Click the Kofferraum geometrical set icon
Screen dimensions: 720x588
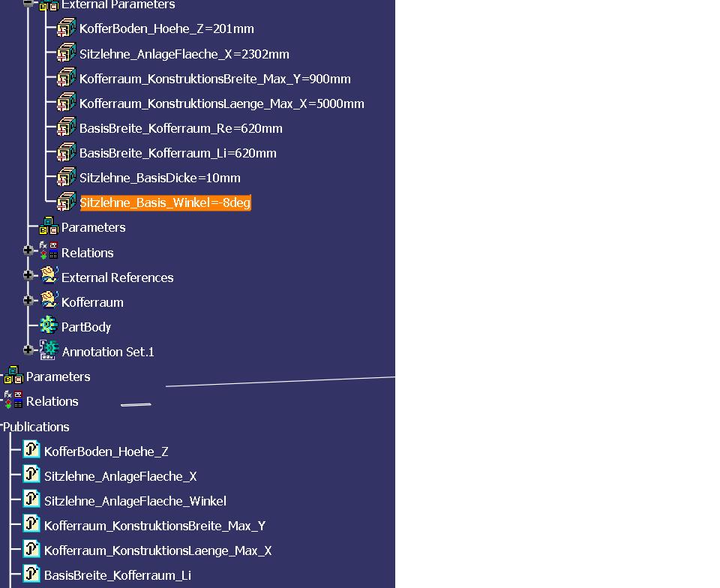point(49,300)
